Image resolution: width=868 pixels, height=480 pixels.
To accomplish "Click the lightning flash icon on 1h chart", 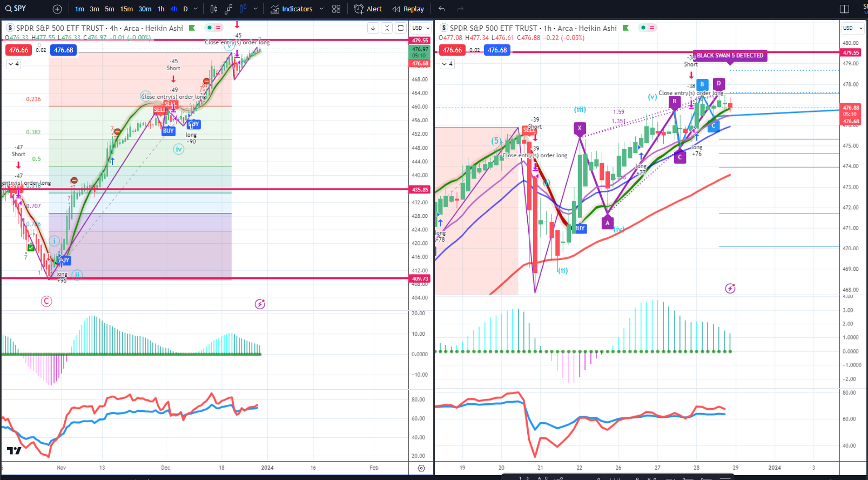I will coord(730,289).
